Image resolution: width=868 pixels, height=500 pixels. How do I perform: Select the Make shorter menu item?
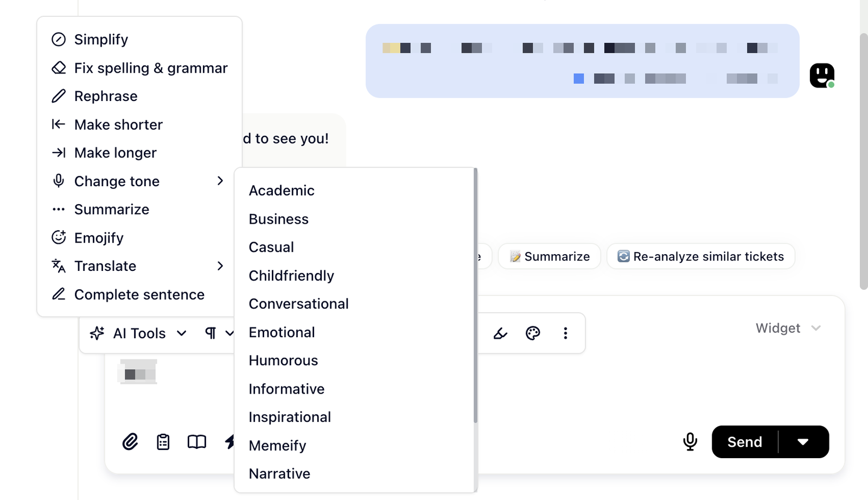tap(118, 125)
